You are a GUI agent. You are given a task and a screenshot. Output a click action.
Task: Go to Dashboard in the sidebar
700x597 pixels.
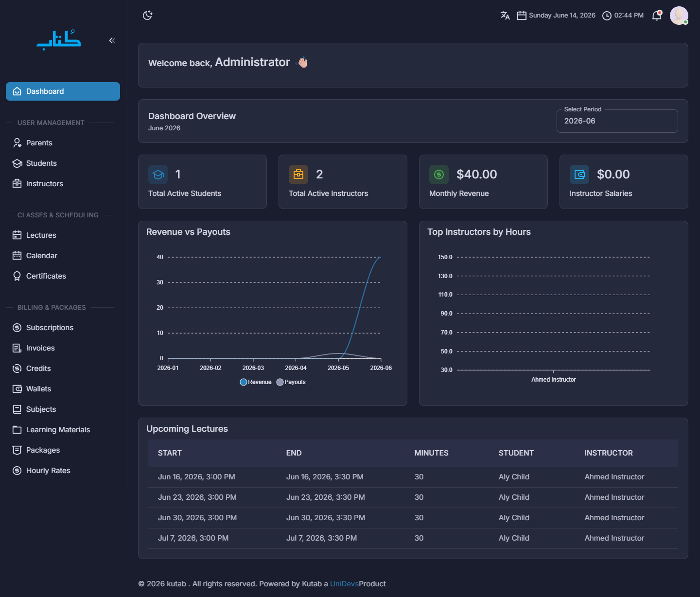tap(63, 91)
